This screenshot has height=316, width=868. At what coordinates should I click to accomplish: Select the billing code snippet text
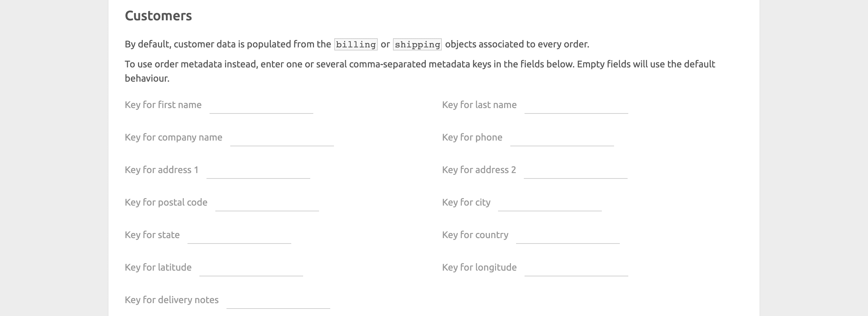(x=355, y=44)
